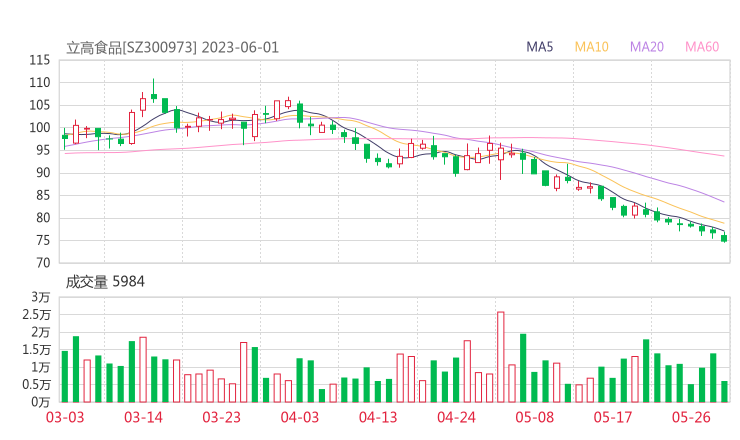Click the 80 price axis label
The width and height of the screenshot is (740, 440).
(43, 218)
